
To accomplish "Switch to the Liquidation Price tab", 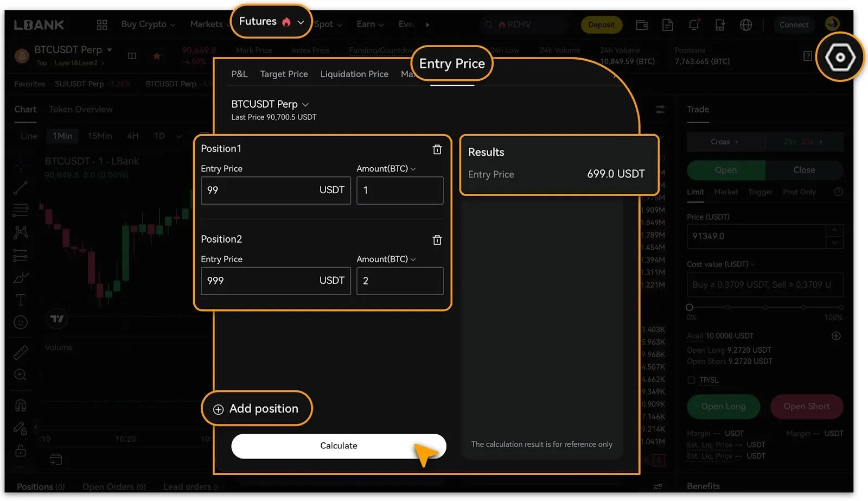I will (x=354, y=74).
